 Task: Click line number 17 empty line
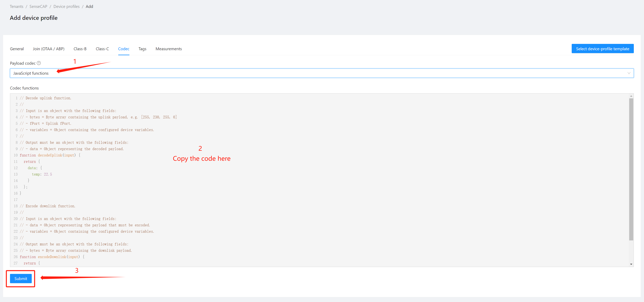pyautogui.click(x=16, y=200)
